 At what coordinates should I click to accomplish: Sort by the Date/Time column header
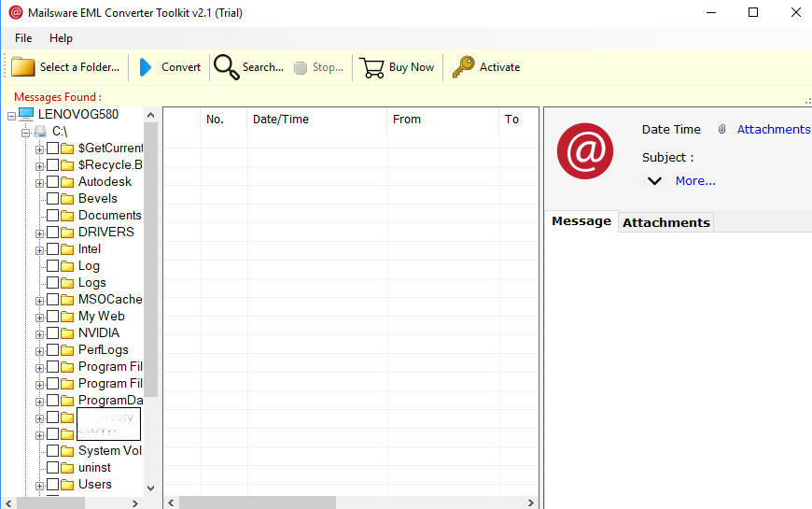pos(317,120)
